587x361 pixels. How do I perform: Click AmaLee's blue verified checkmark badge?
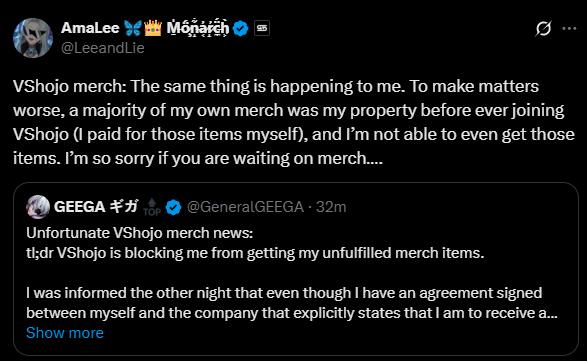[x=240, y=28]
